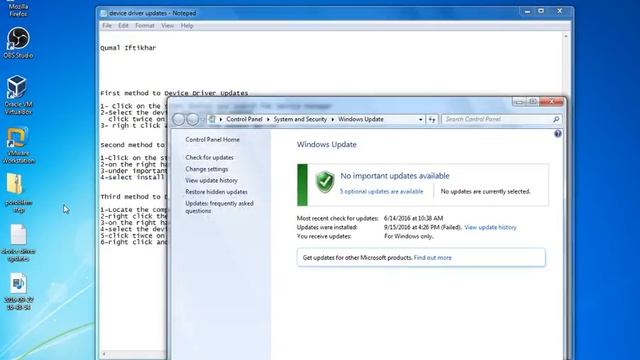This screenshot has width=640, height=360.
Task: Close the Notepad window
Action: [x=560, y=11]
